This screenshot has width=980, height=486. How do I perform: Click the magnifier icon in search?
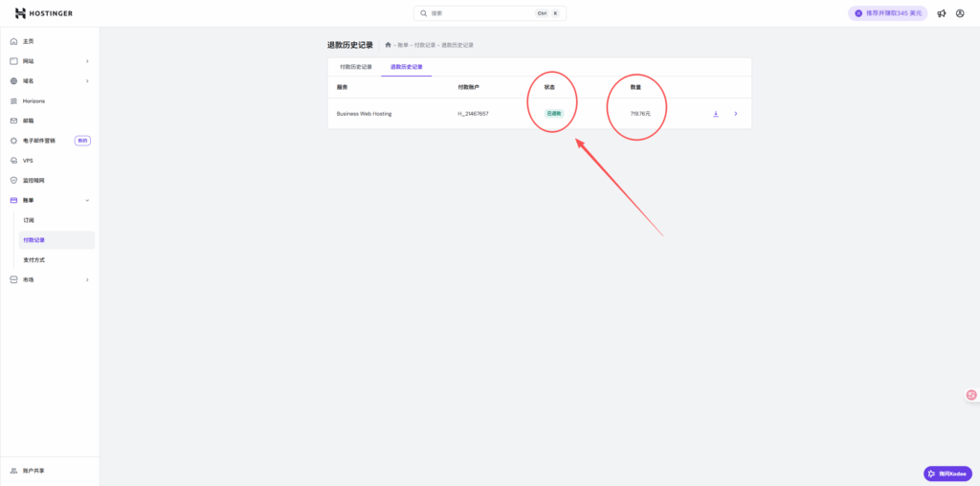pyautogui.click(x=423, y=13)
